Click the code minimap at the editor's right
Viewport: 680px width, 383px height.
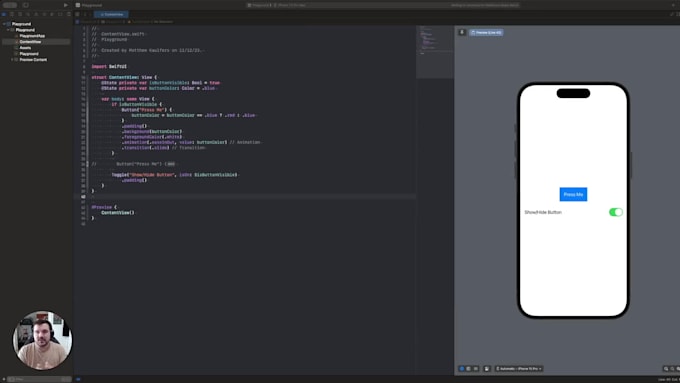tap(435, 52)
